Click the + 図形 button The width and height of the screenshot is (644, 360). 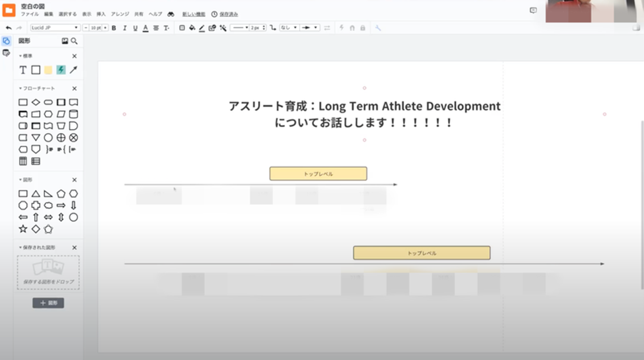tap(48, 303)
